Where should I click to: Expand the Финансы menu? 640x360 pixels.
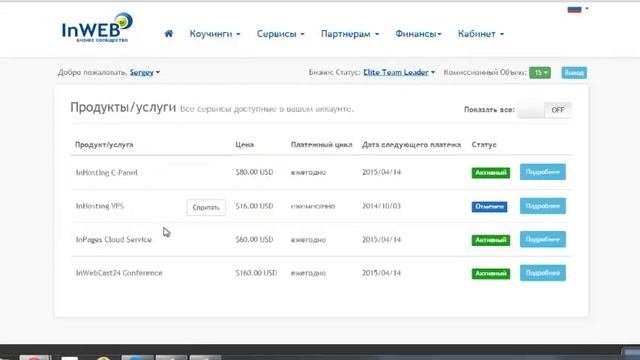tap(418, 34)
